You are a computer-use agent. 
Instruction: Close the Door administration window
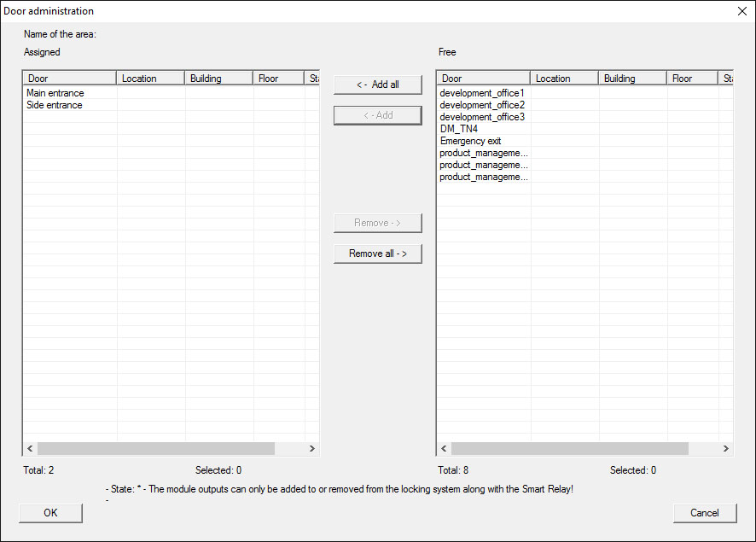click(741, 11)
